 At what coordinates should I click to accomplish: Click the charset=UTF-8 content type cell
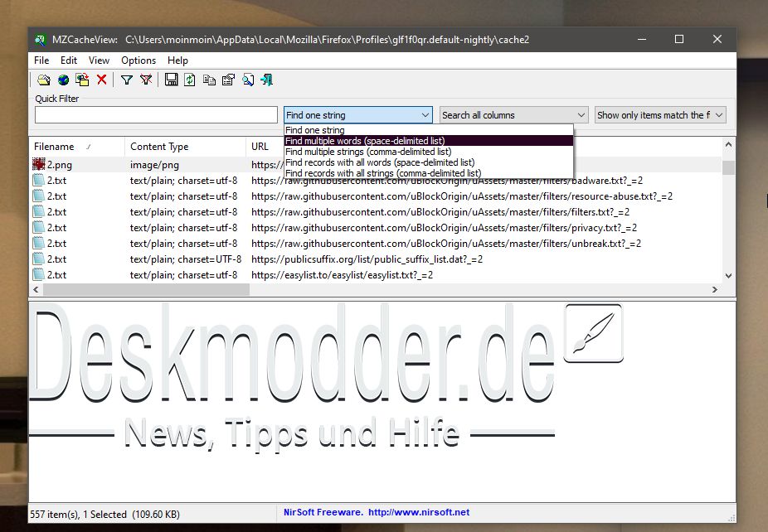coord(186,259)
